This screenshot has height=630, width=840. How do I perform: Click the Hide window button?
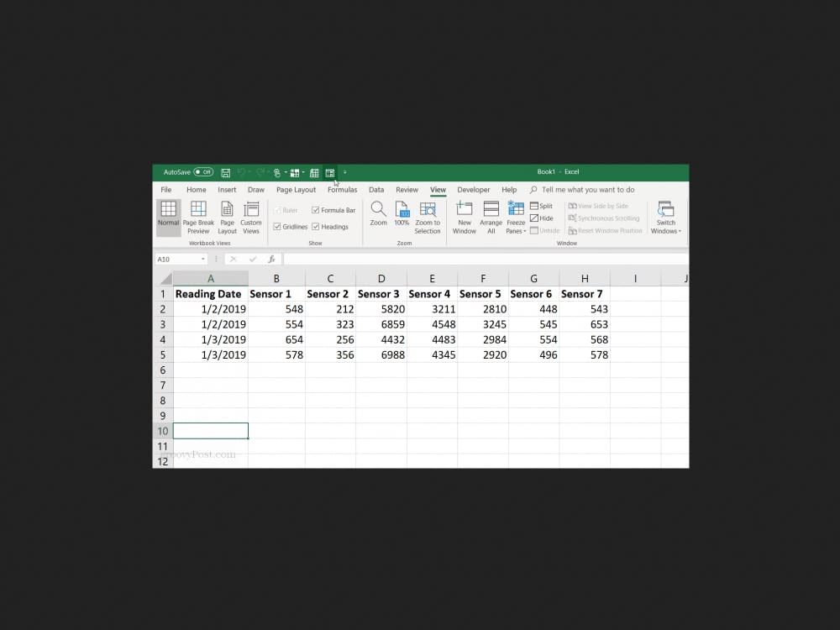click(x=542, y=218)
